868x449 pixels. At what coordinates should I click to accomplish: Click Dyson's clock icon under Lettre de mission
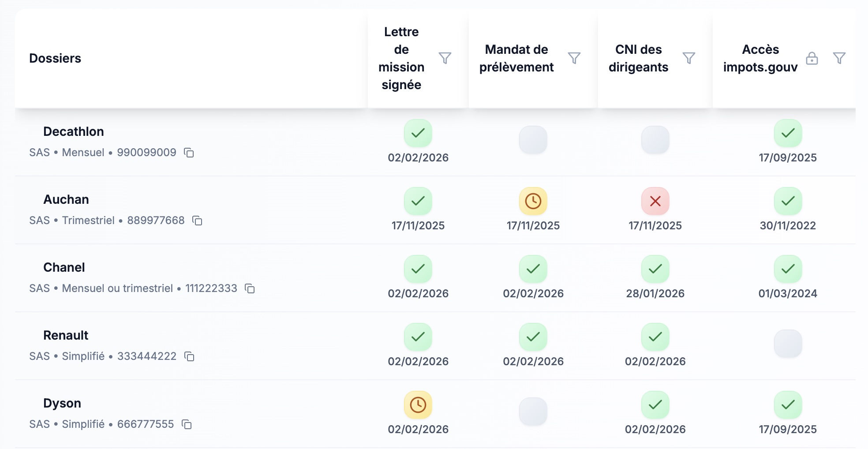(418, 404)
